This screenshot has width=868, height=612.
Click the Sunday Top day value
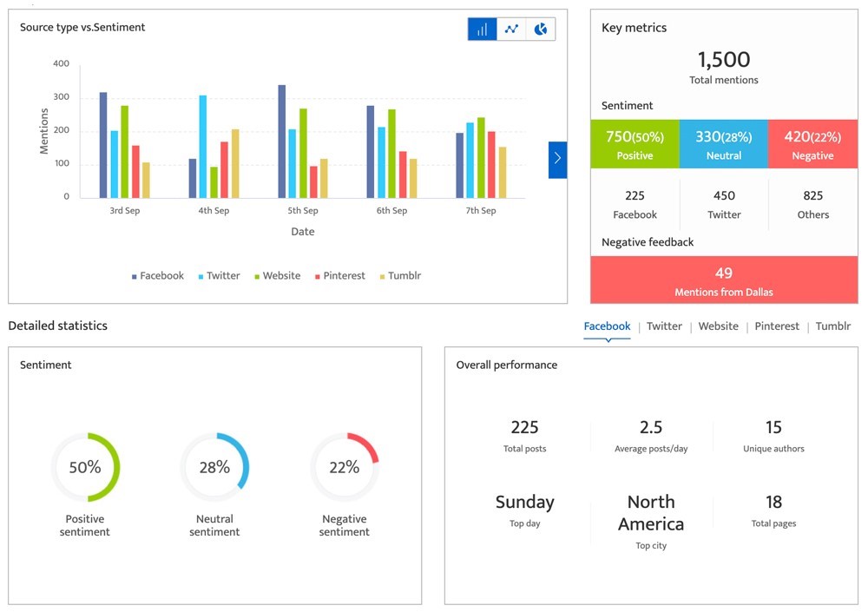[x=525, y=503]
